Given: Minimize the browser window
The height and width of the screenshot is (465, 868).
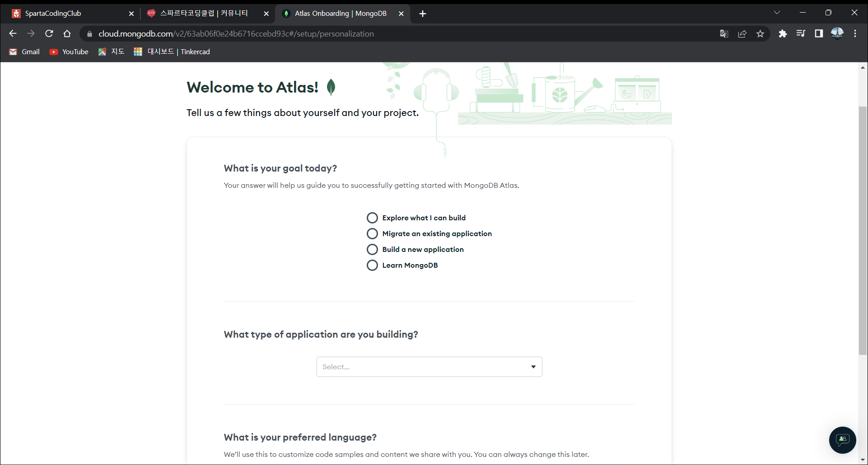Looking at the screenshot, I should click(x=803, y=13).
